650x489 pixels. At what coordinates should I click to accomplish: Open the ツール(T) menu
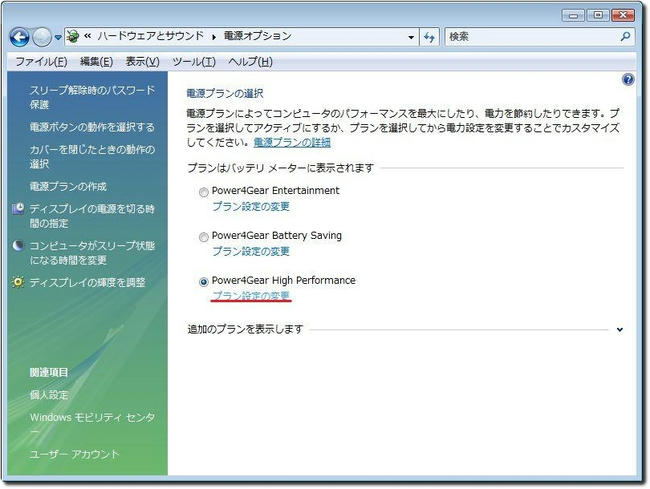pyautogui.click(x=194, y=62)
